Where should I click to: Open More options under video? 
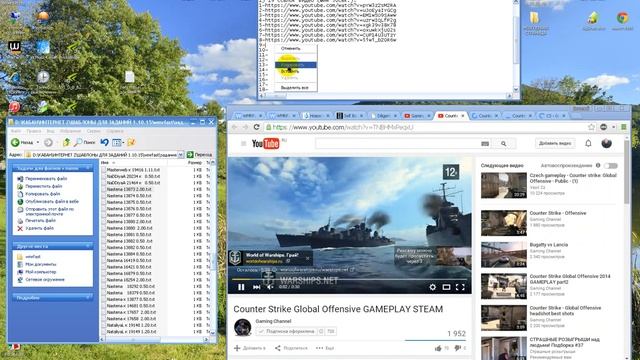[x=325, y=348]
